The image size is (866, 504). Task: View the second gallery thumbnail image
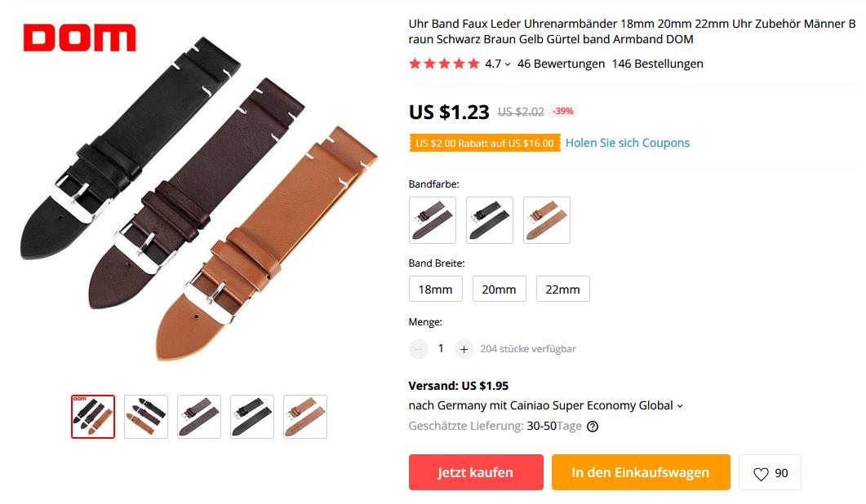pos(146,417)
